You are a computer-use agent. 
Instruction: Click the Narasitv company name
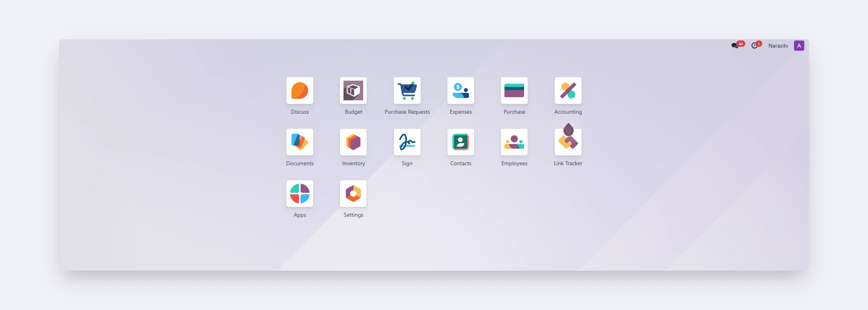coord(778,46)
